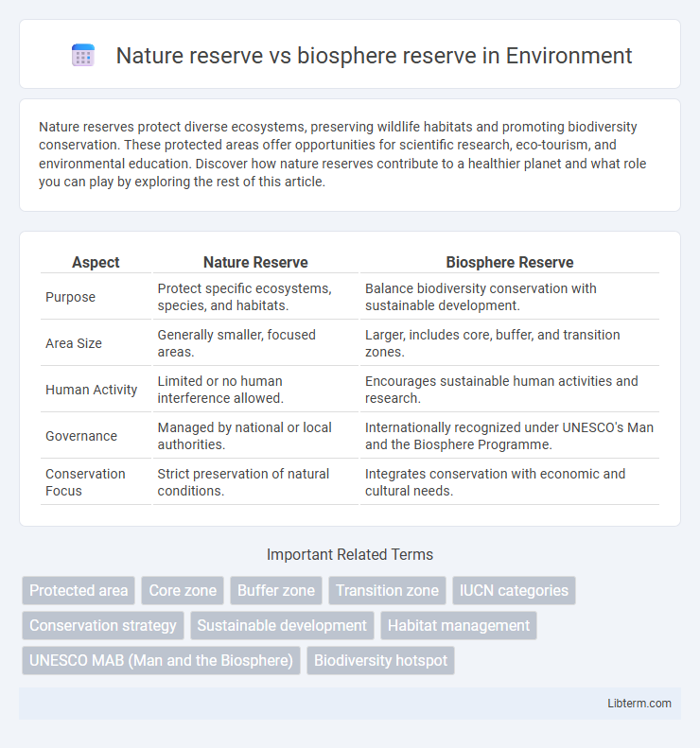
Task: Click cell 'Strict preservation of natural conditions.'
Action: click(x=255, y=482)
